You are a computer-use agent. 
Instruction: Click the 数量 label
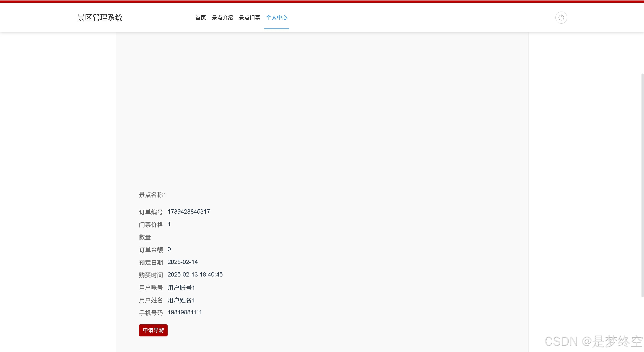click(x=145, y=237)
